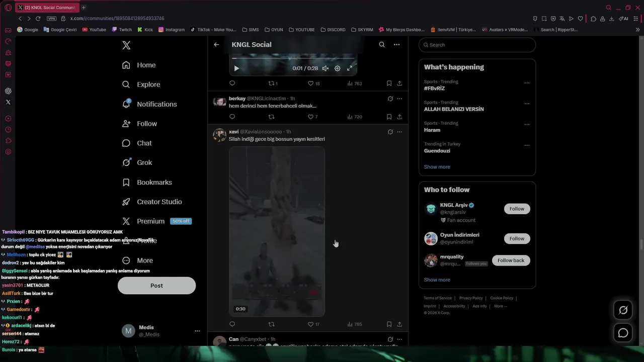The height and width of the screenshot is (362, 644).
Task: Reload the browser page
Action: [38, 19]
